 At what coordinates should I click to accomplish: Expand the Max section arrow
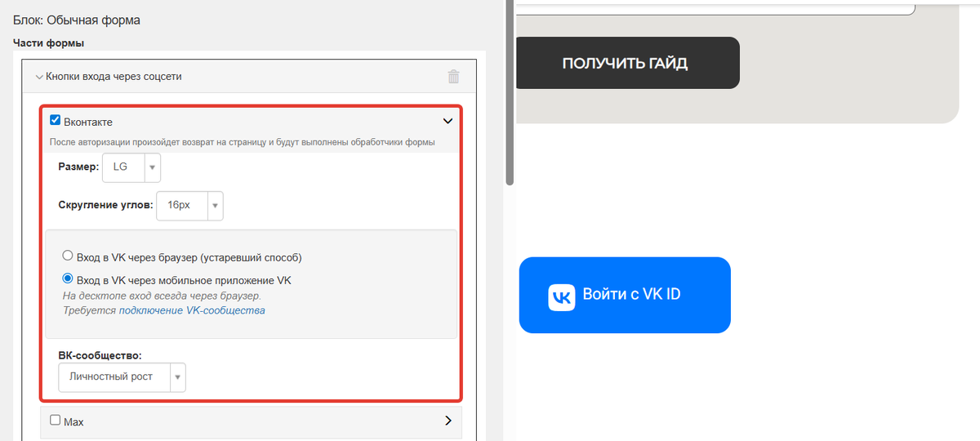point(448,421)
